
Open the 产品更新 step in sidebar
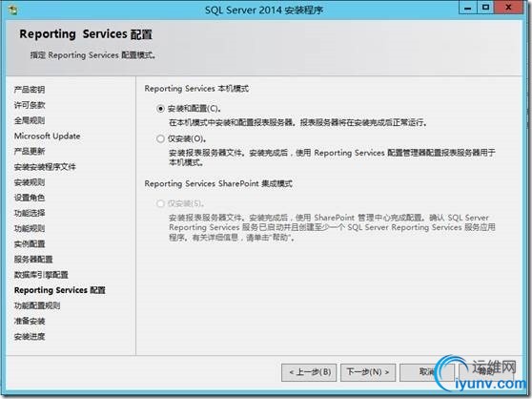[x=30, y=152]
